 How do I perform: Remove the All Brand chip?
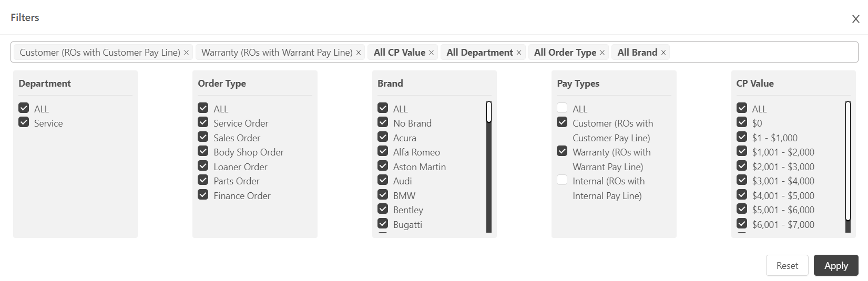[x=663, y=53]
